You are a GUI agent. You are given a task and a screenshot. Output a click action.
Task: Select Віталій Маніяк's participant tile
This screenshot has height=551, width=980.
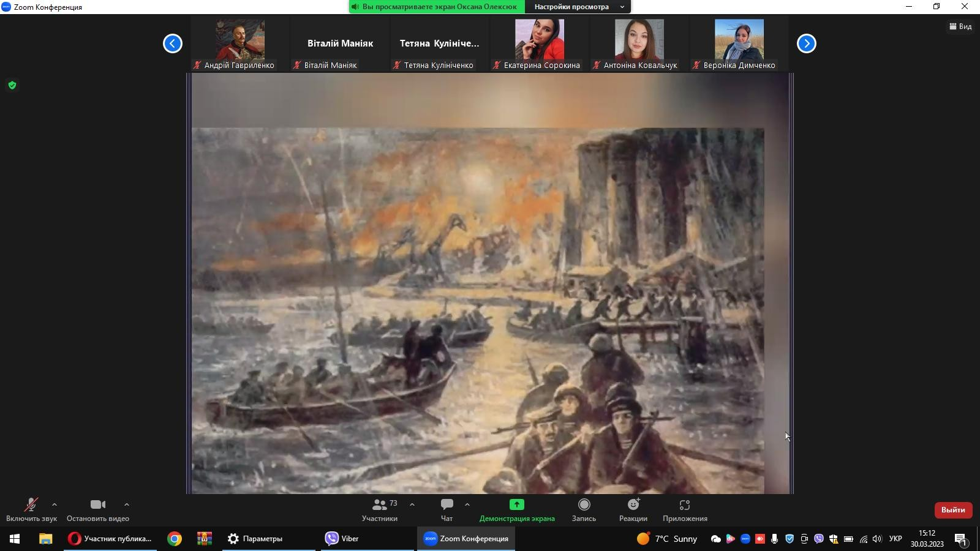340,44
